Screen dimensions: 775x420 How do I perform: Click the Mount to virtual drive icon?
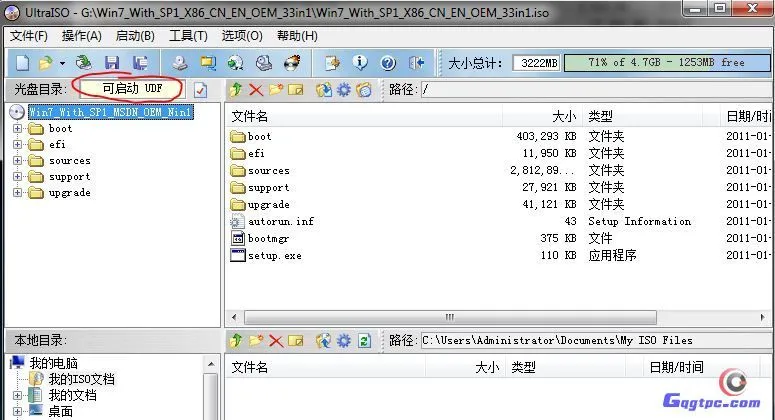click(264, 63)
